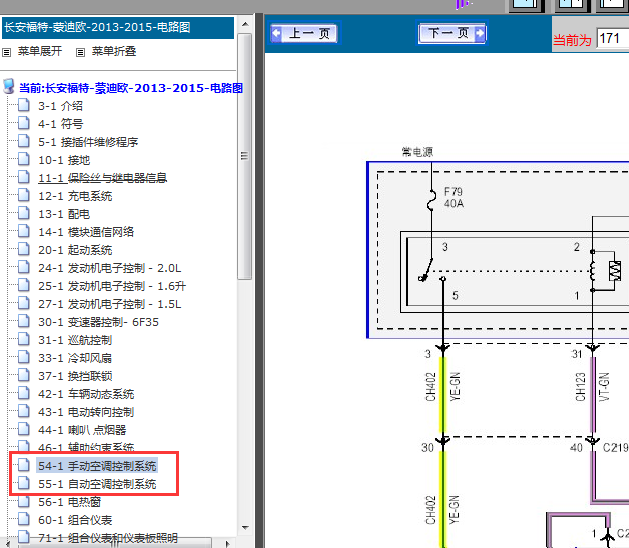
Task: Click page icon beside 54-1 手动空调控制系统
Action: click(x=24, y=465)
